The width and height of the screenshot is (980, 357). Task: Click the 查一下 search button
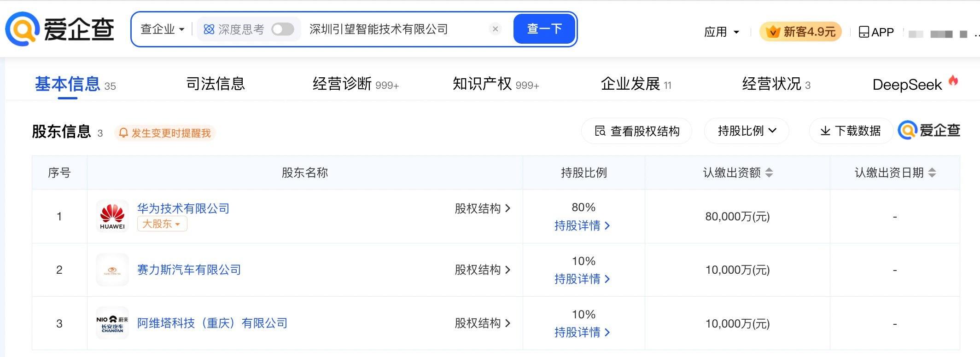click(x=544, y=29)
